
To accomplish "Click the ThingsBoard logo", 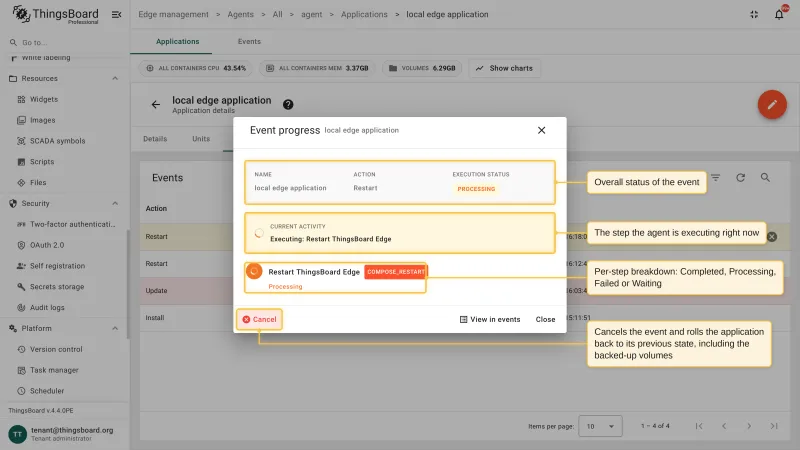I will pyautogui.click(x=55, y=14).
